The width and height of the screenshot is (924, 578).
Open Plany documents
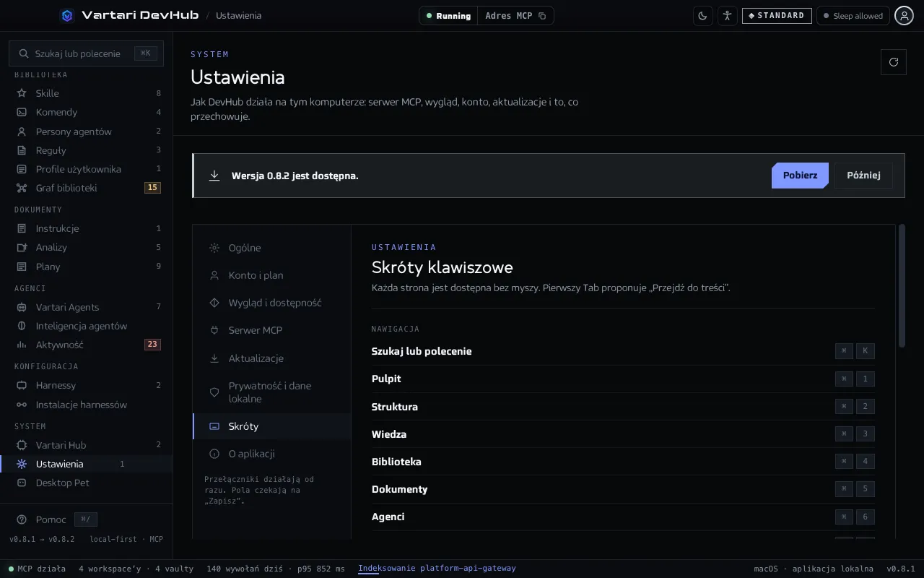tap(87, 267)
